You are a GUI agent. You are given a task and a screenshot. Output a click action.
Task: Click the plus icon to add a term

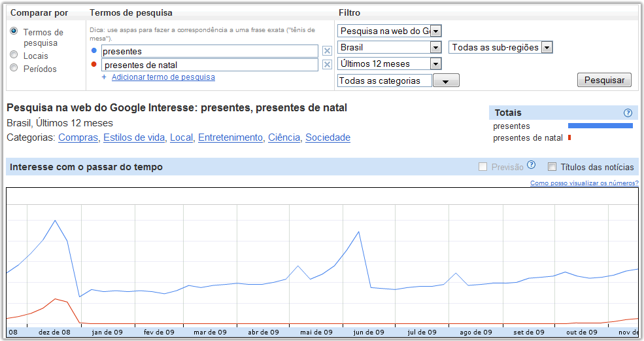click(x=104, y=77)
